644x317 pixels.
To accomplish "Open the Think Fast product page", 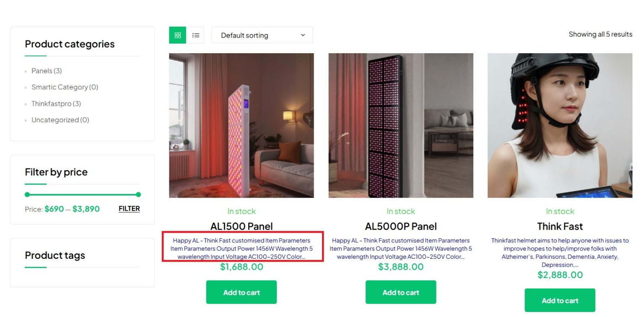I will [560, 226].
